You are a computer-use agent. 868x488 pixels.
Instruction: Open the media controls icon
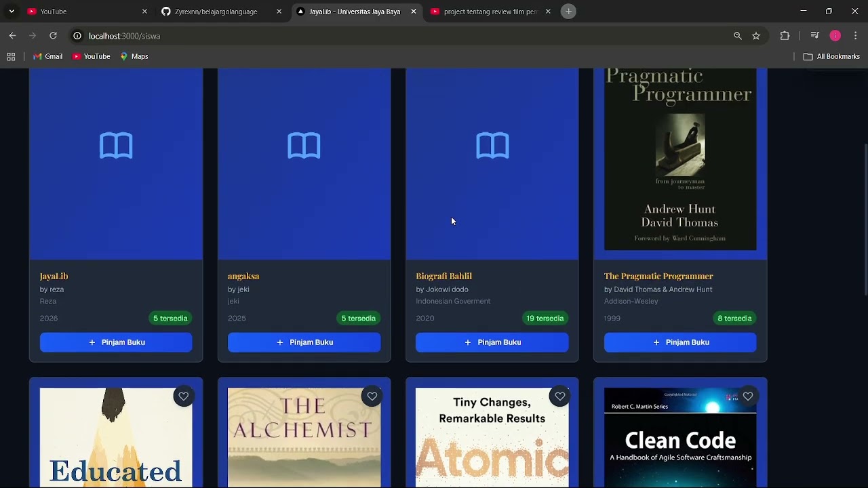[815, 36]
